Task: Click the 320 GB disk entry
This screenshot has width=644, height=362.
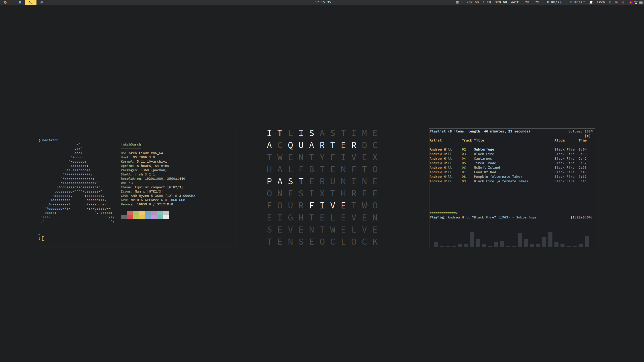Action: 501,2
